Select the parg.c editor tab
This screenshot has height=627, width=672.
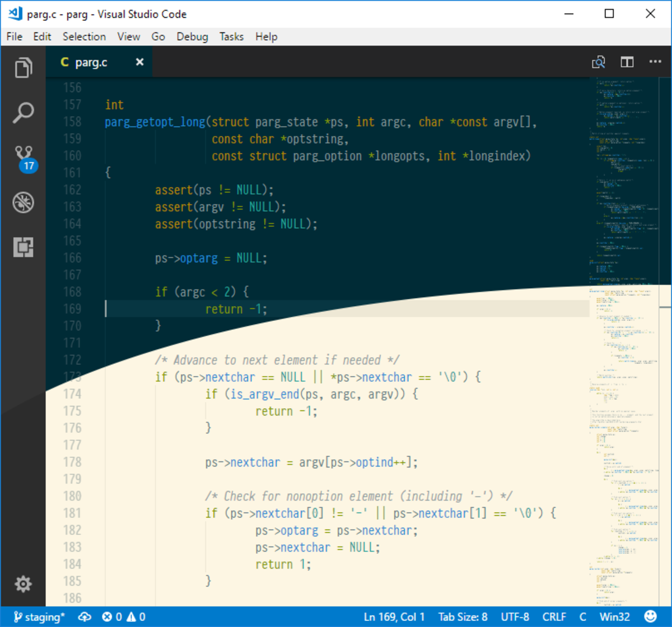99,62
